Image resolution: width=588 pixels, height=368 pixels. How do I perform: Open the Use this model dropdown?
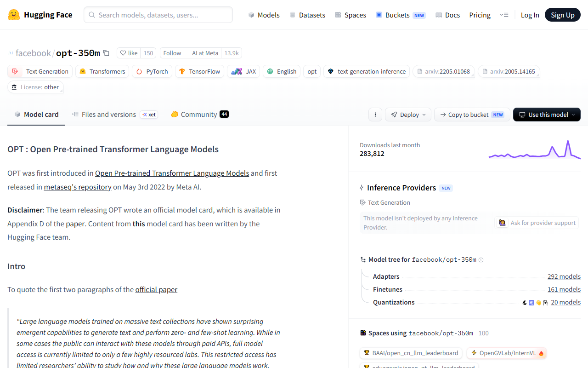(547, 115)
